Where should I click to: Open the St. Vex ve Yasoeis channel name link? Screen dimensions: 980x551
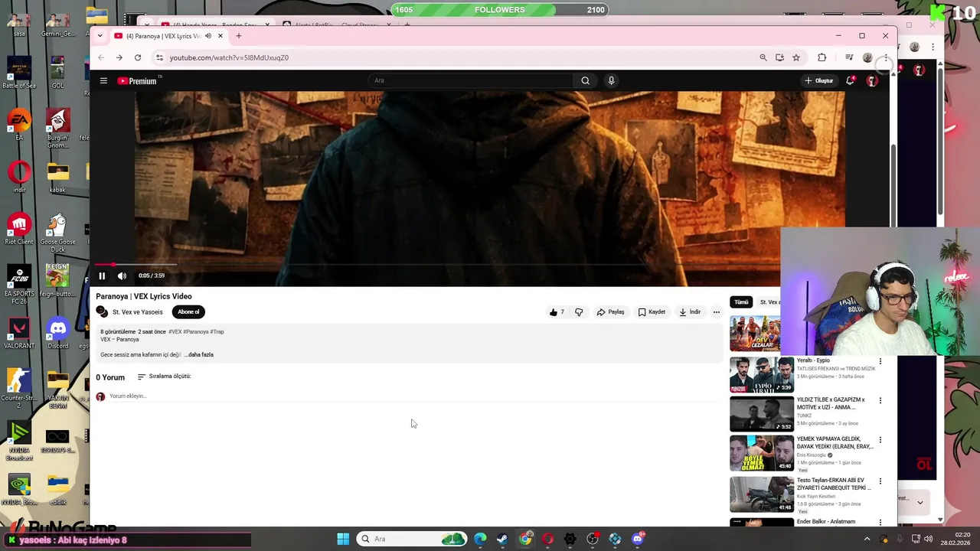[138, 312]
